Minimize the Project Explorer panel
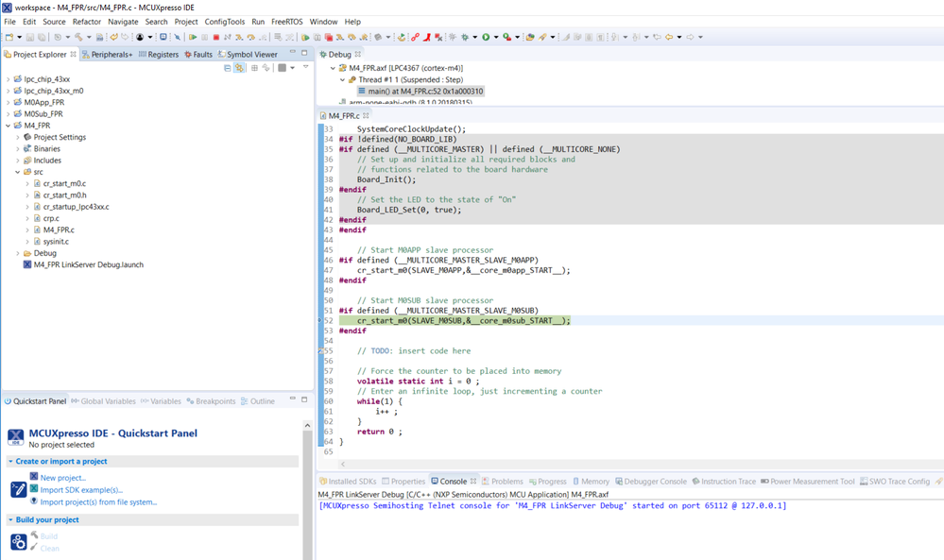The image size is (944, 560). point(293,52)
